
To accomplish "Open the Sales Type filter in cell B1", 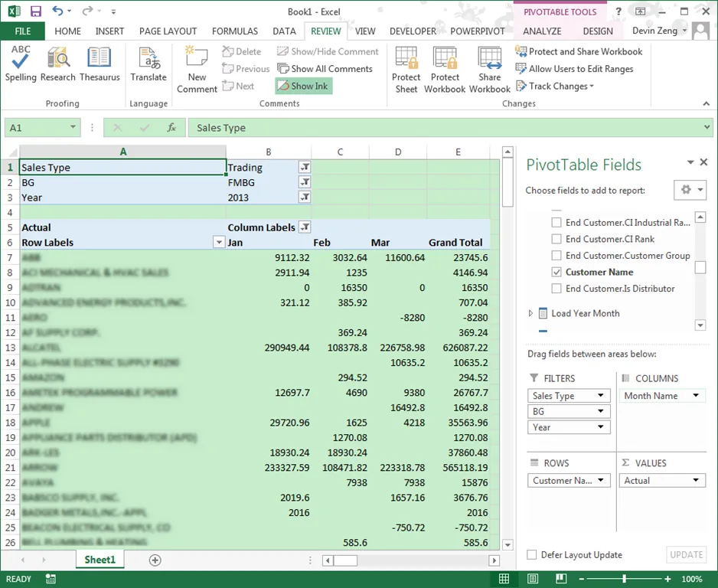I will [x=305, y=167].
